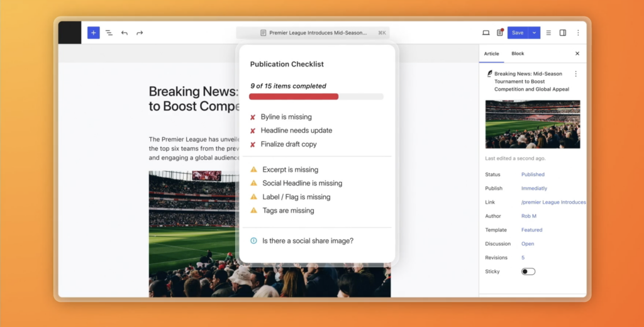This screenshot has width=644, height=327.
Task: Open the article actions three-dot menu in sidebar
Action: click(x=575, y=74)
